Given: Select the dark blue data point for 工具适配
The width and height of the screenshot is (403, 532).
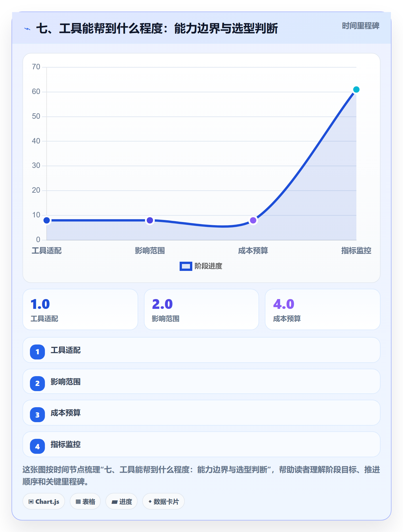Looking at the screenshot, I should [x=47, y=221].
